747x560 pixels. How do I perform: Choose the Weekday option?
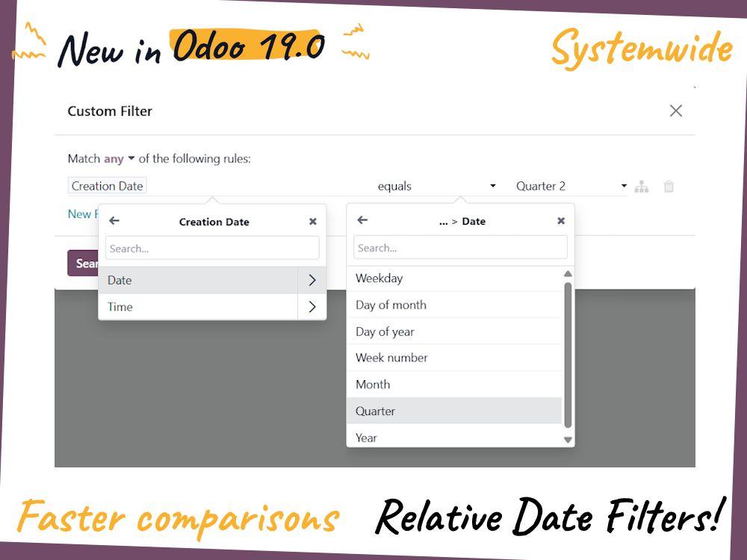(x=454, y=278)
